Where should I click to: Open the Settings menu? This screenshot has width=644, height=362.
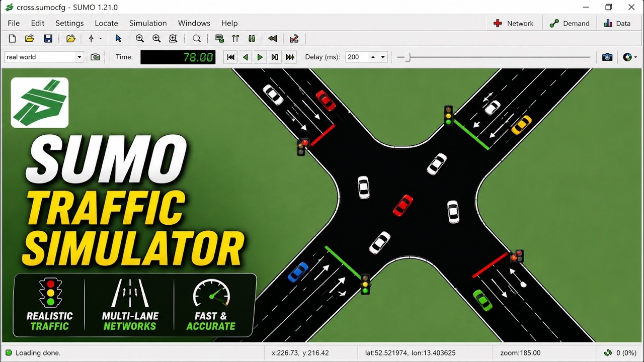(69, 23)
